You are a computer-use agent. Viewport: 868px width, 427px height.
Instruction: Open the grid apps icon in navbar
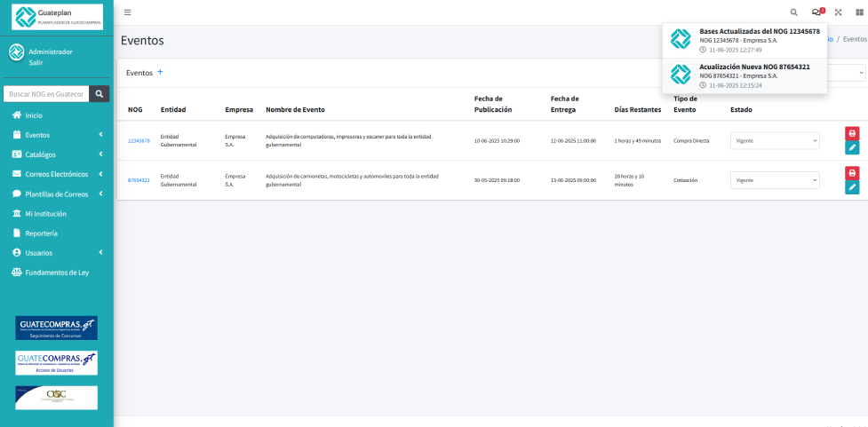click(859, 12)
